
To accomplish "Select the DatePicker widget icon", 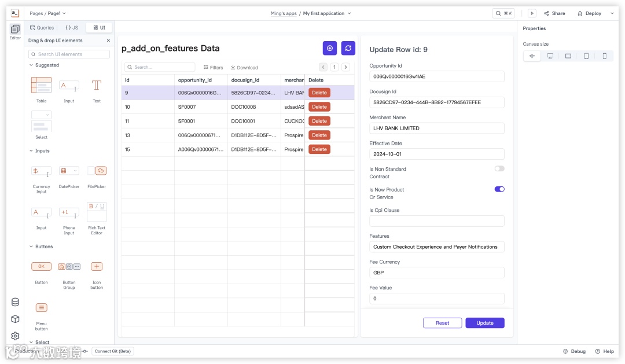I will click(x=69, y=171).
